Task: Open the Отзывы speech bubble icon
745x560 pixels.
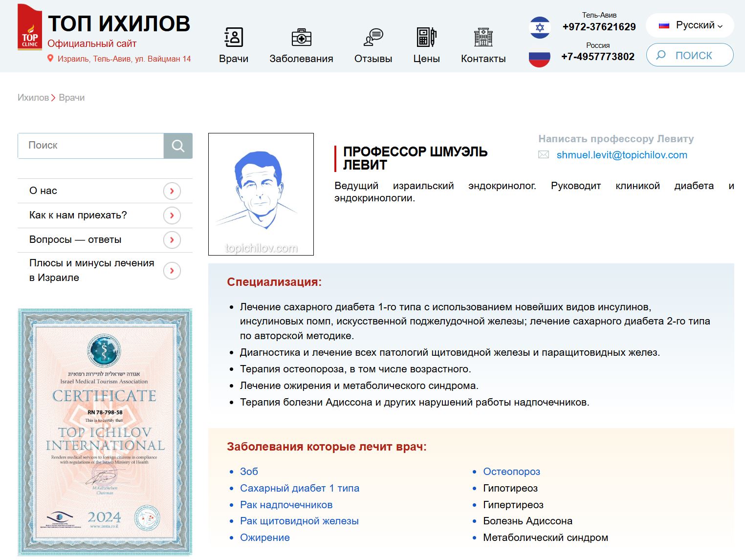Action: [373, 37]
